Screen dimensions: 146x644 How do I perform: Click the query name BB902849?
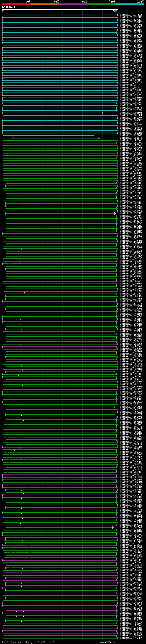coord(8,8)
